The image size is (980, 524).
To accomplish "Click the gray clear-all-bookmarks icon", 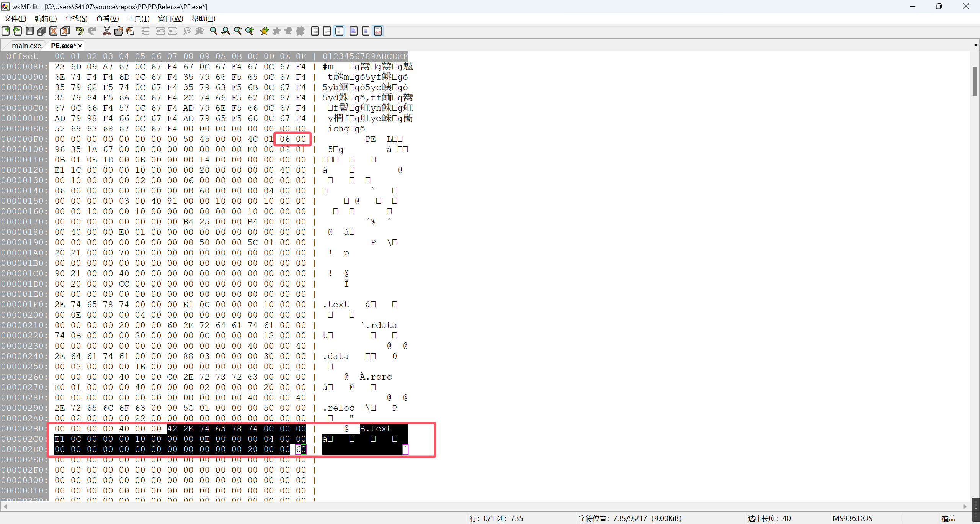I will coord(301,31).
